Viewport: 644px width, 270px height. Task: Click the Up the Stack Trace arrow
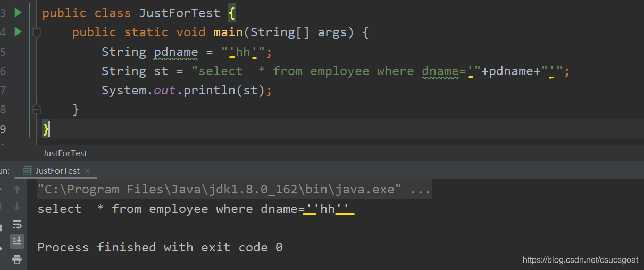point(17,190)
